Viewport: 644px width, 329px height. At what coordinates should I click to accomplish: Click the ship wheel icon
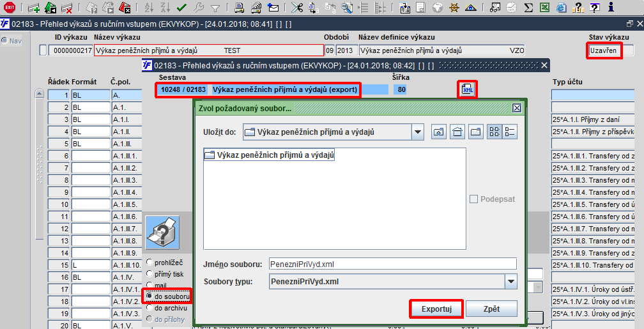point(454,8)
